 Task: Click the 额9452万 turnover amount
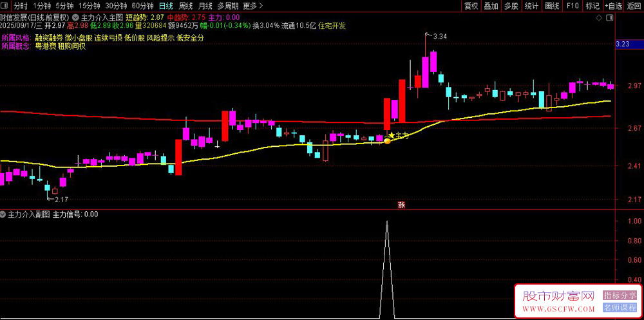tap(183, 26)
